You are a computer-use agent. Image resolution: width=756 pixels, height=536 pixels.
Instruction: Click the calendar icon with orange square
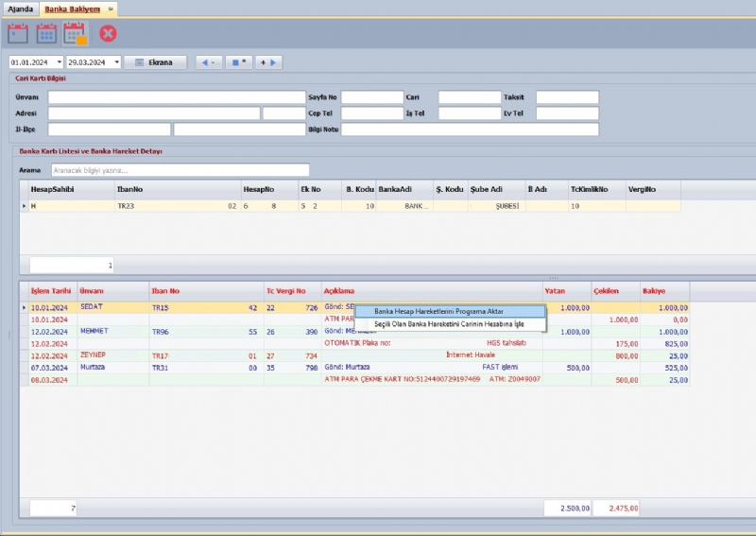click(x=75, y=34)
